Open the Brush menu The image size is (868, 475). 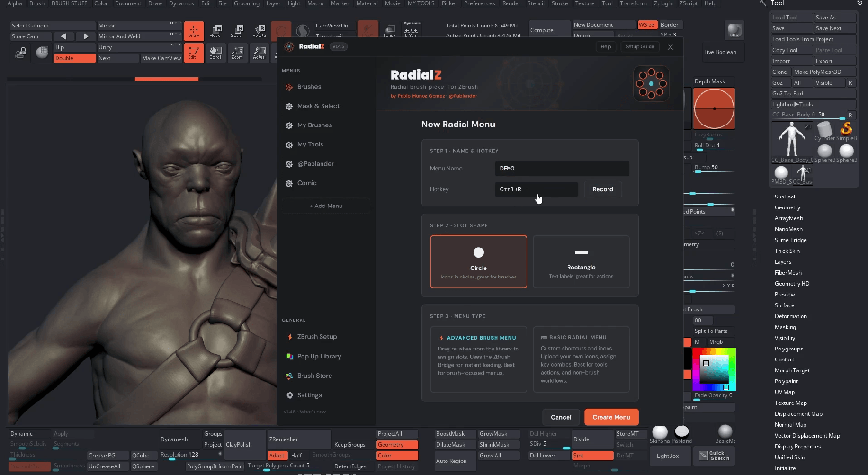(37, 3)
